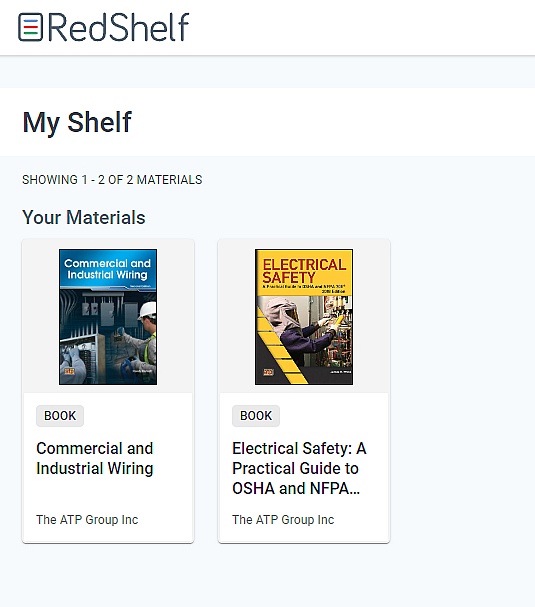Viewport: 535px width, 607px height.
Task: Click the red ELECTRICAL SAFETY text on the cover
Action: [304, 271]
